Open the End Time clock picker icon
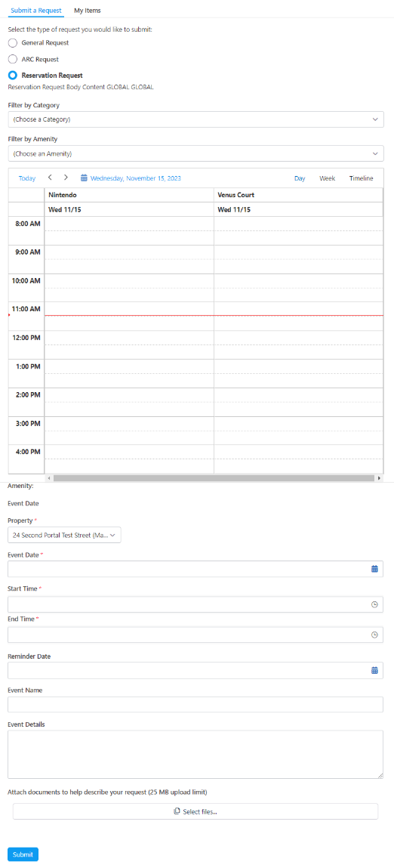 tap(374, 635)
